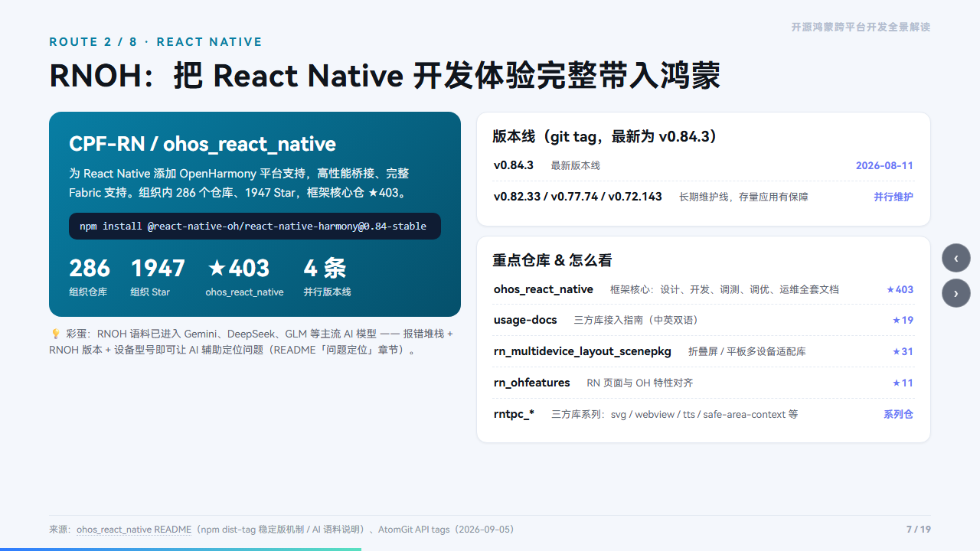The height and width of the screenshot is (551, 980).
Task: Click the 1947 组织 Star statistic
Action: pos(158,277)
